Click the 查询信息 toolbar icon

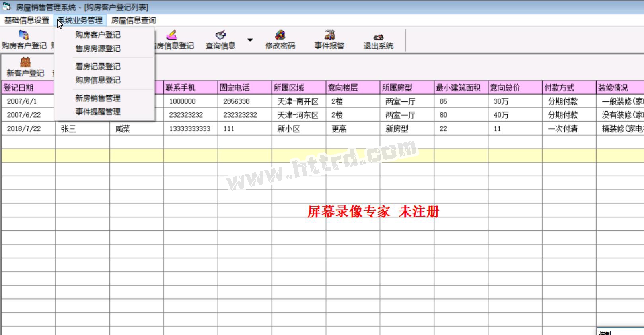click(x=220, y=35)
